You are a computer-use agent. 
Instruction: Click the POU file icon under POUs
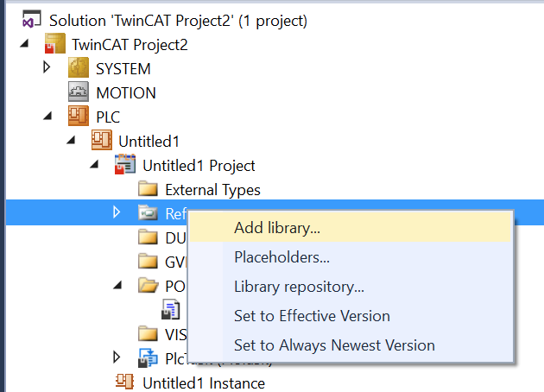171,310
